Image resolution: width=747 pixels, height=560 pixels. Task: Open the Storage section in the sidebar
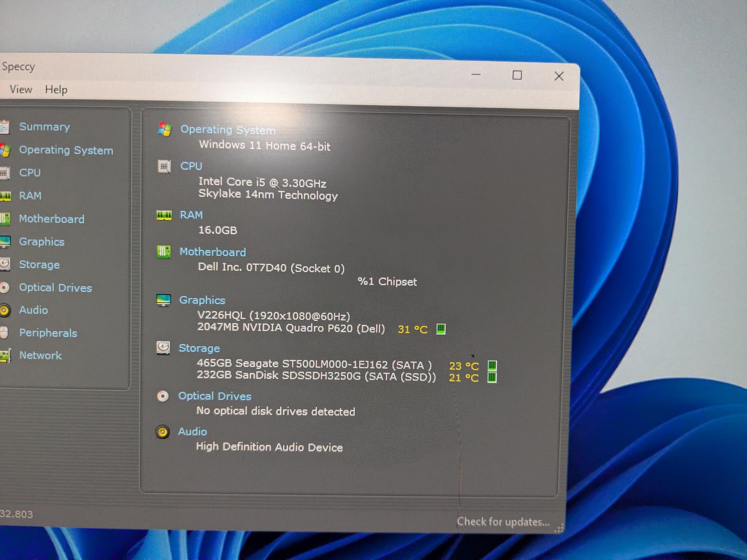click(x=39, y=265)
